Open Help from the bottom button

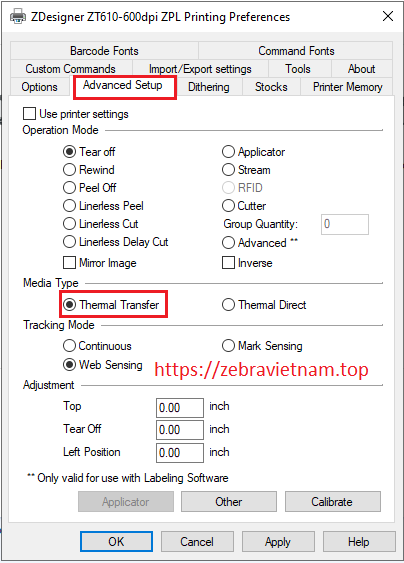point(359,541)
